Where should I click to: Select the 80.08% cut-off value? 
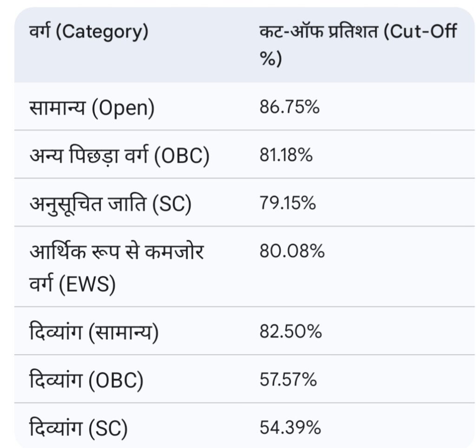coord(292,252)
